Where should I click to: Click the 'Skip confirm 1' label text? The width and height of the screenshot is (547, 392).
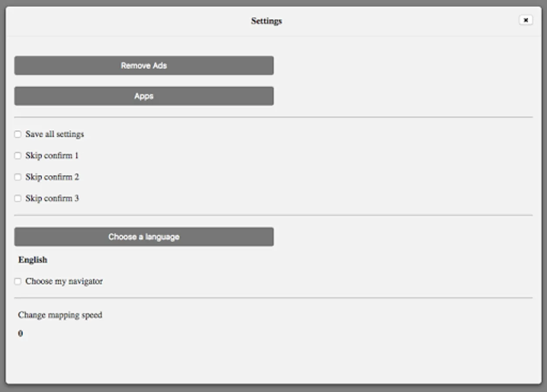click(x=52, y=155)
